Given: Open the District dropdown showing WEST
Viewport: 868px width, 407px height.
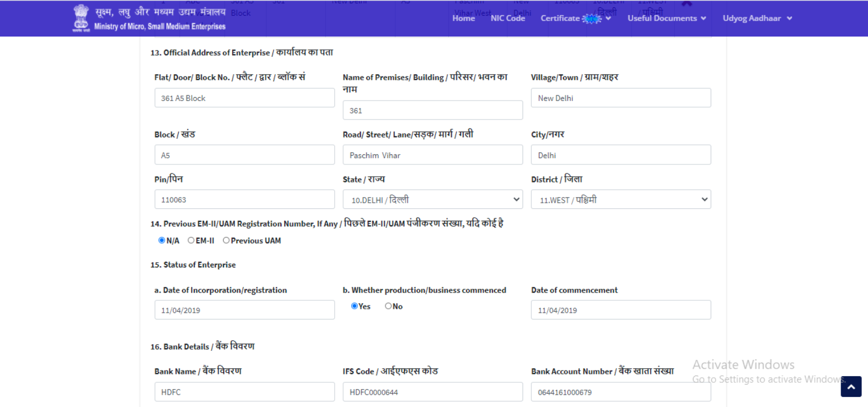Looking at the screenshot, I should click(621, 199).
